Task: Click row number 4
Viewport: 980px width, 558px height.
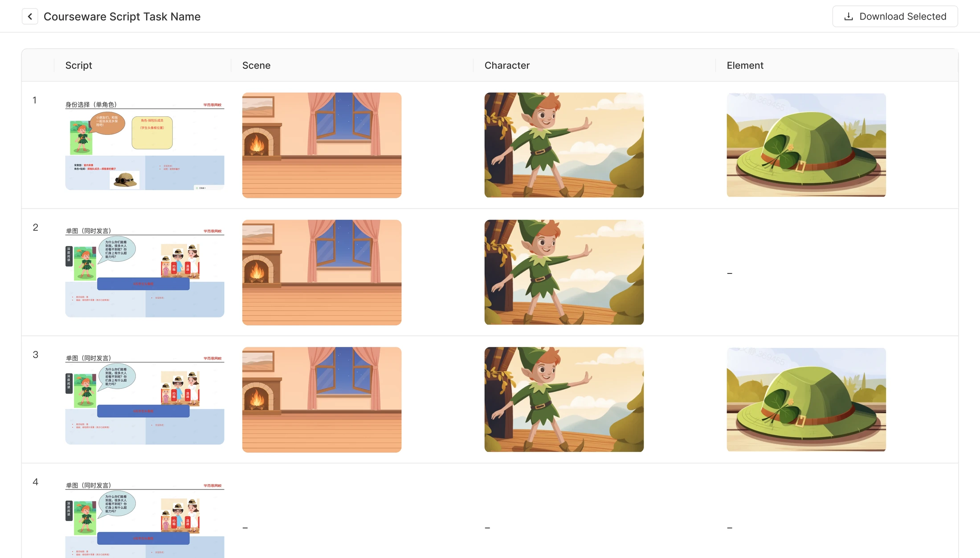Action: [35, 482]
